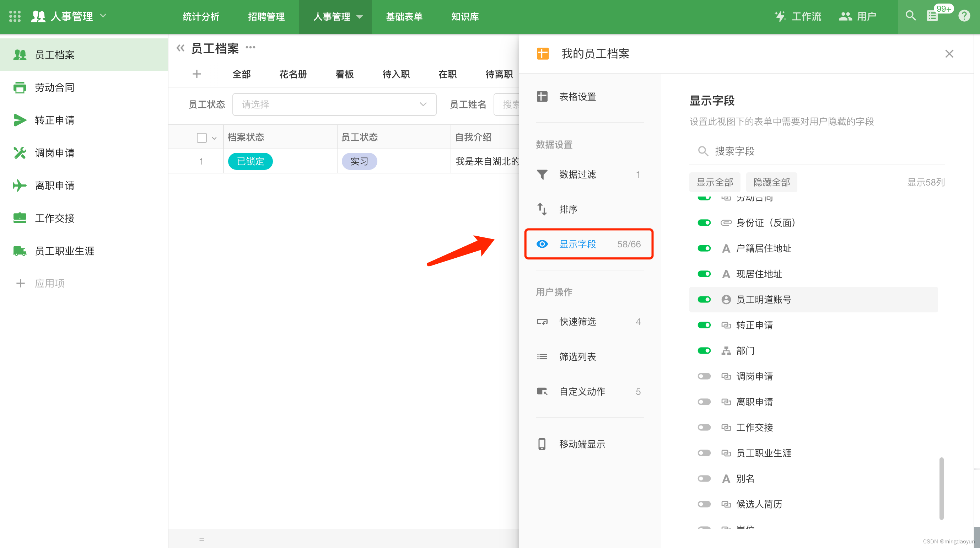Check the select-all checkbox in table header
Viewport: 980px width, 548px height.
pos(201,138)
